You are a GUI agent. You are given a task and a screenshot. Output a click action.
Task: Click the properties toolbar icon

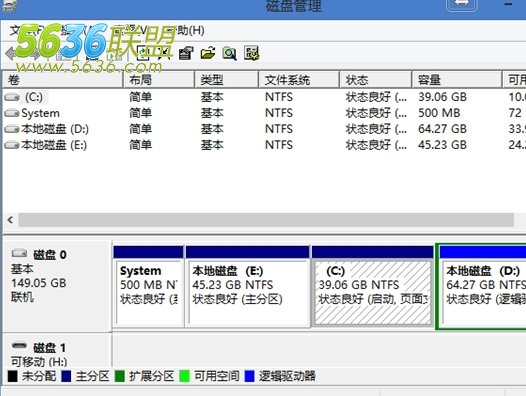(186, 53)
